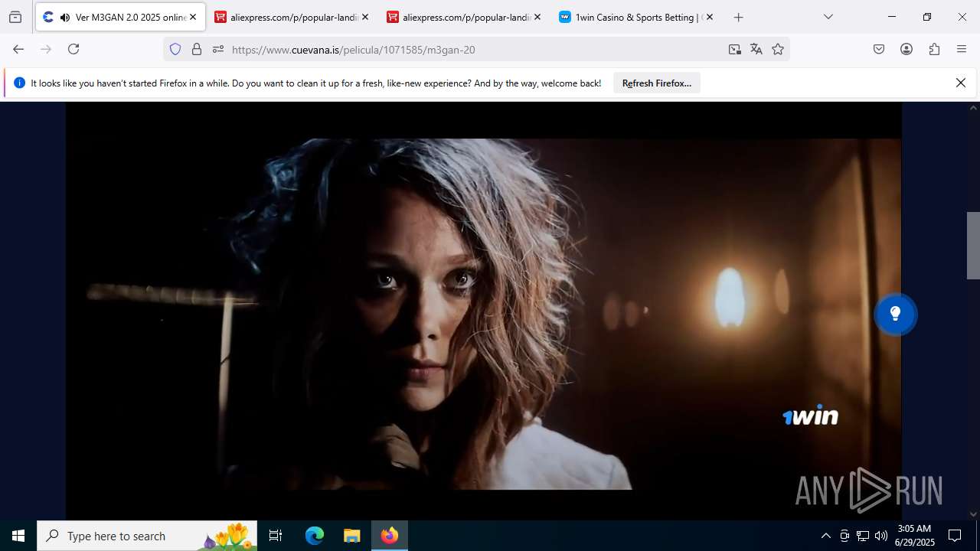This screenshot has height=551, width=980.
Task: Open the volume control tray icon
Action: [881, 536]
